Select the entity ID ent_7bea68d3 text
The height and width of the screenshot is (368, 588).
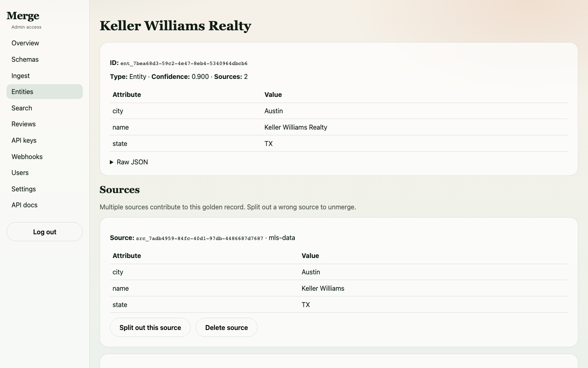tap(184, 63)
